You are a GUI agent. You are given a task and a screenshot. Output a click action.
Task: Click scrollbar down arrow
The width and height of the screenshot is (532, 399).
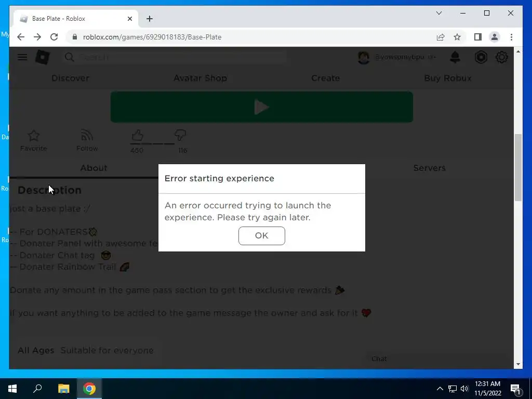click(x=518, y=364)
